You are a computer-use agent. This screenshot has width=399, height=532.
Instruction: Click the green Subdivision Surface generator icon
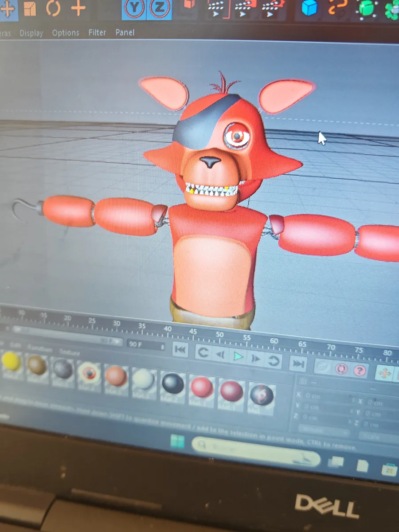[367, 8]
